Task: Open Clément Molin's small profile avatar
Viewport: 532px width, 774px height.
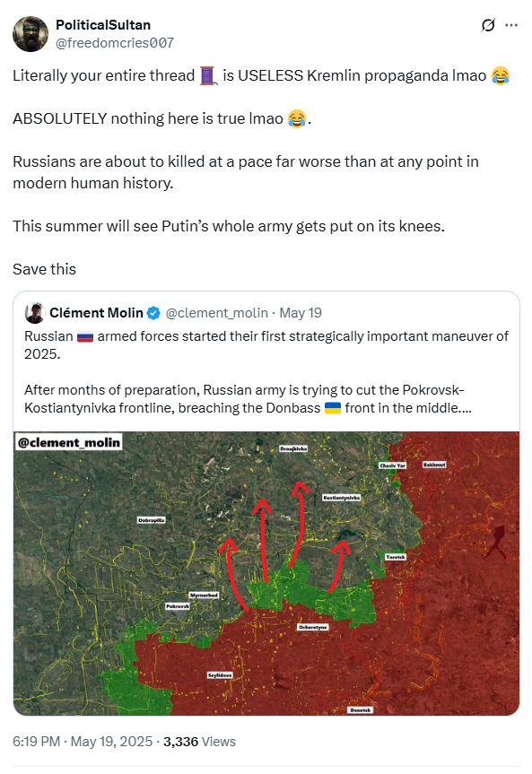Action: click(35, 313)
